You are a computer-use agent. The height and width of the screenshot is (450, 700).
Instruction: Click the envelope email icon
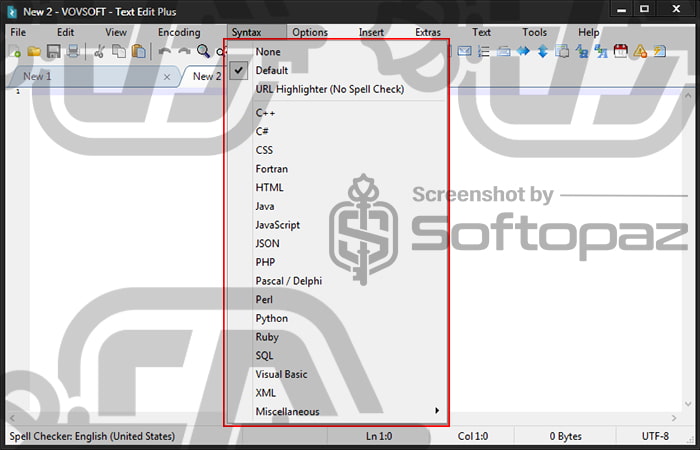coord(465,51)
